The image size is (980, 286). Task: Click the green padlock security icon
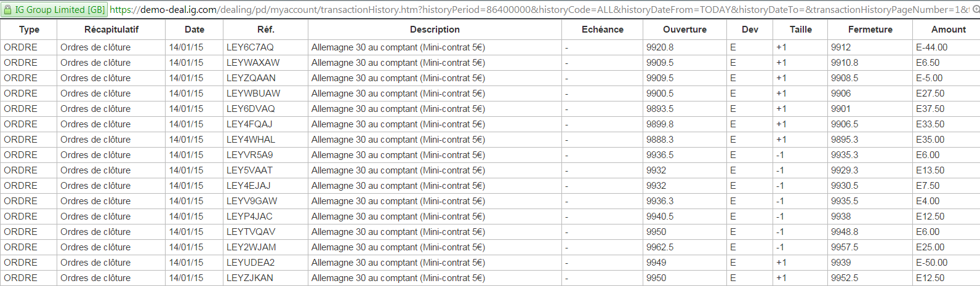click(x=8, y=10)
